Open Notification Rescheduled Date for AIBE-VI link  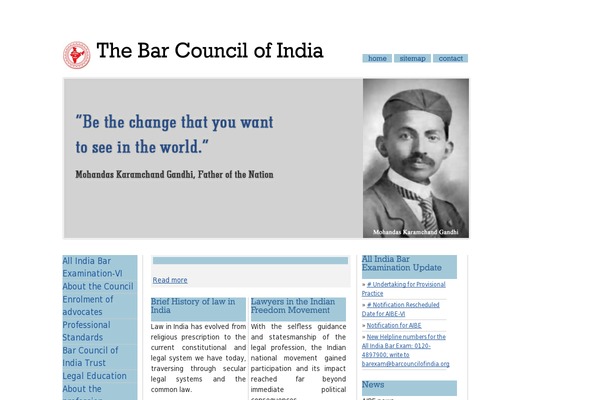[x=401, y=309]
